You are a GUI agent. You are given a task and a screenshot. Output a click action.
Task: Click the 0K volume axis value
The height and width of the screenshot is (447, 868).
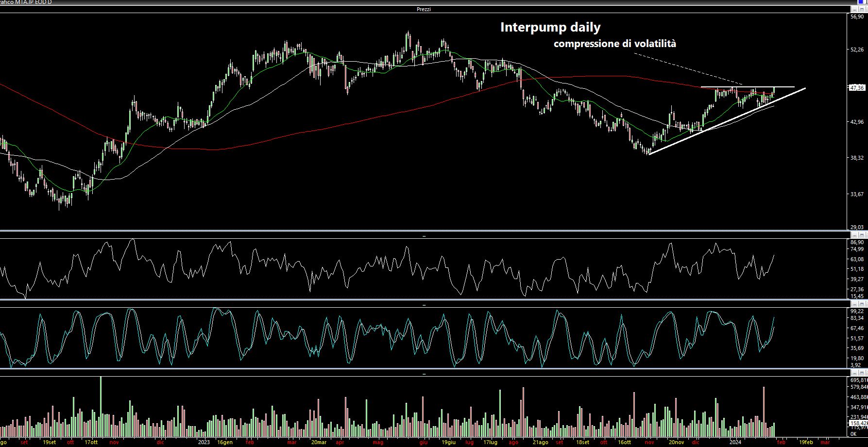[854, 434]
